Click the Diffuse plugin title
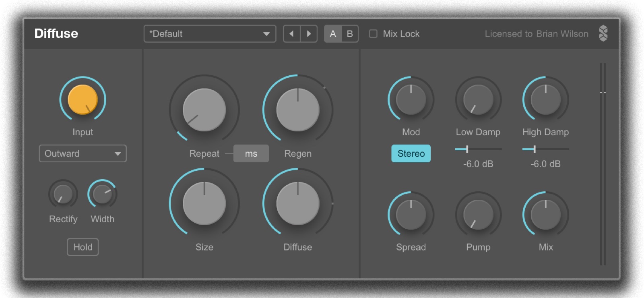Viewport: 644px width, 298px height. point(56,33)
